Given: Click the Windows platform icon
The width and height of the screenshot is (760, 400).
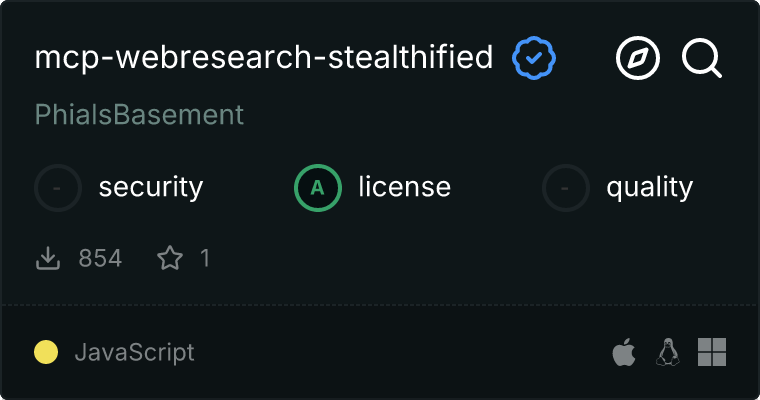Looking at the screenshot, I should 711,352.
